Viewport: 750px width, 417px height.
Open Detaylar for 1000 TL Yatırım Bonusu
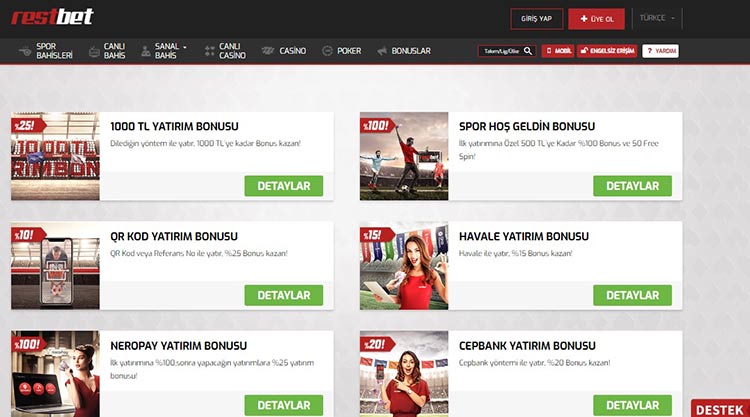(x=284, y=186)
